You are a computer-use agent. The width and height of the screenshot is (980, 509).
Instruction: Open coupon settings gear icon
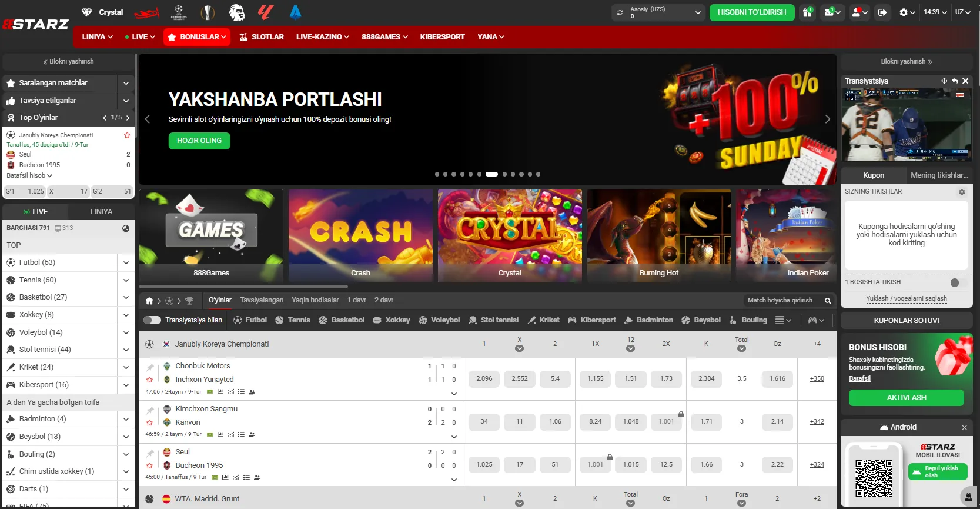962,192
